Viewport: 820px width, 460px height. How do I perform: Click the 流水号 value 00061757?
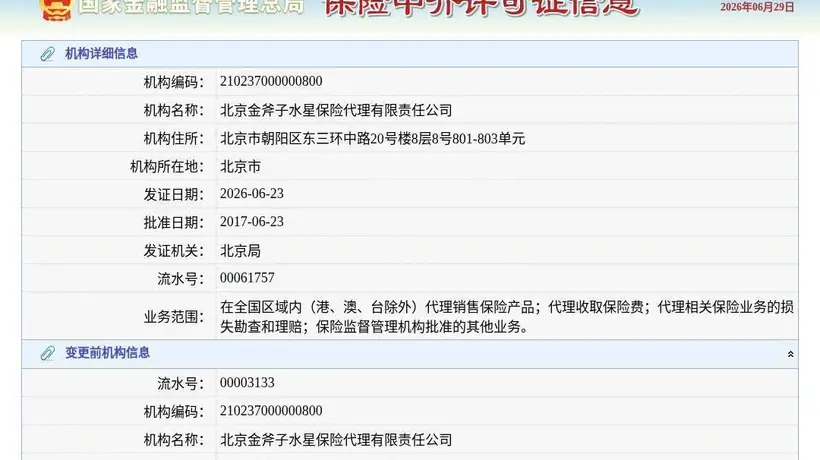[247, 278]
